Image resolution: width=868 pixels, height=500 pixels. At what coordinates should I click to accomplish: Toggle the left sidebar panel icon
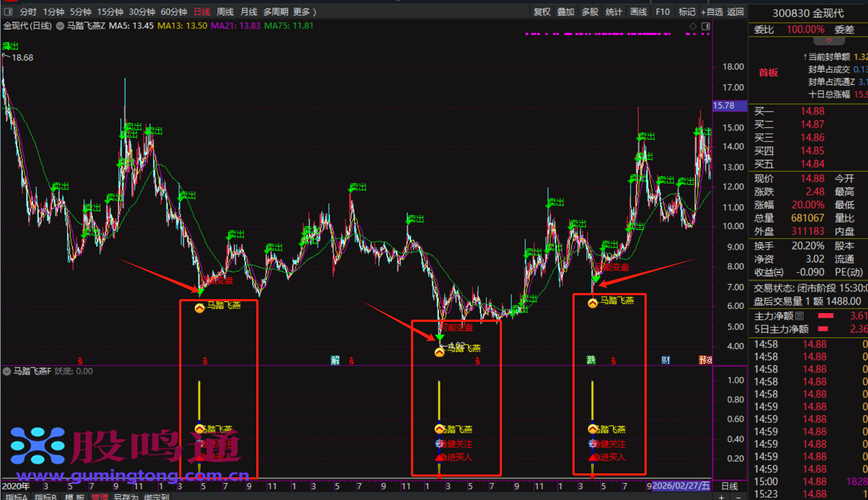coord(8,12)
